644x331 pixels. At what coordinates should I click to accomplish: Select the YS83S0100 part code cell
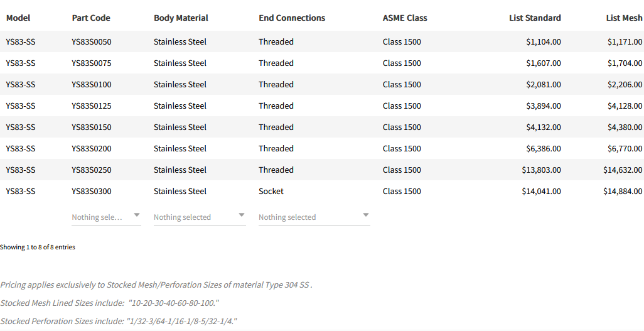click(x=92, y=85)
